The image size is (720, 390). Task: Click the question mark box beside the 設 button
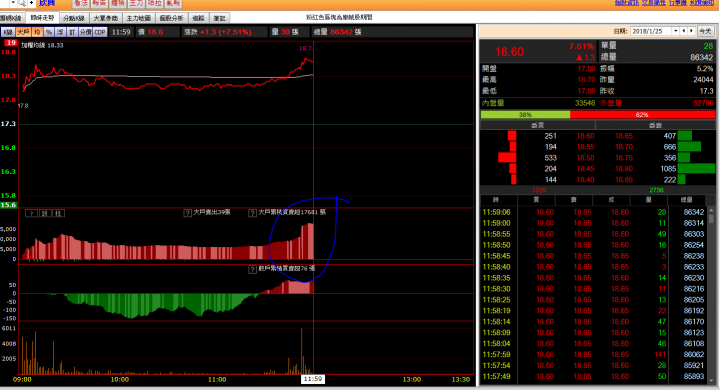(31, 213)
